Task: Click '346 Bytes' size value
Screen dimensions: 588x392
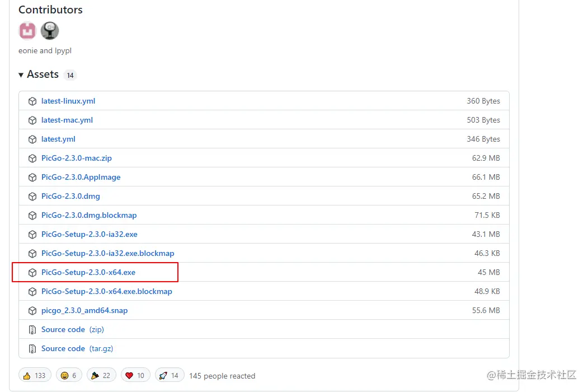Action: (x=483, y=139)
